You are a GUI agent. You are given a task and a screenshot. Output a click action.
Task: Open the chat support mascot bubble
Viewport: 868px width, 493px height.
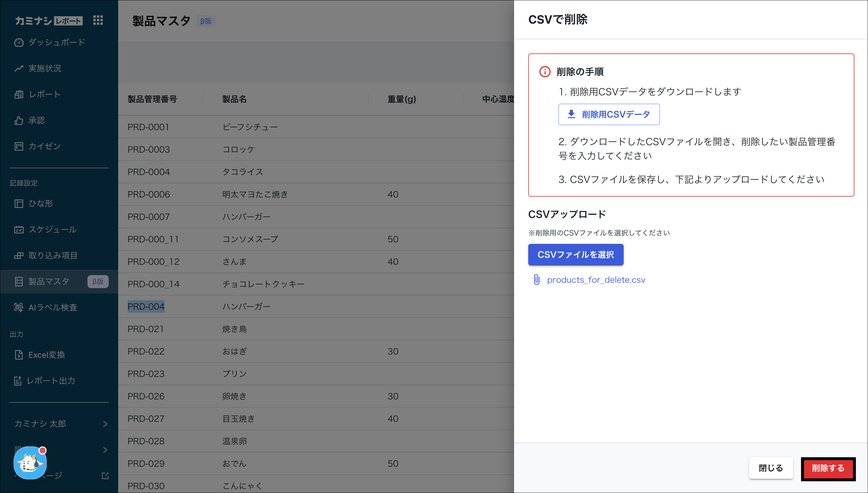(30, 463)
